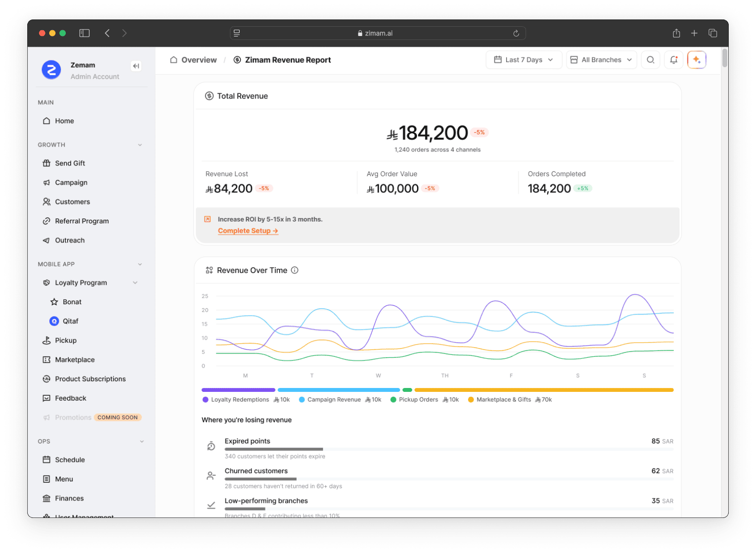Click the Customers people icon
756x553 pixels.
(47, 202)
